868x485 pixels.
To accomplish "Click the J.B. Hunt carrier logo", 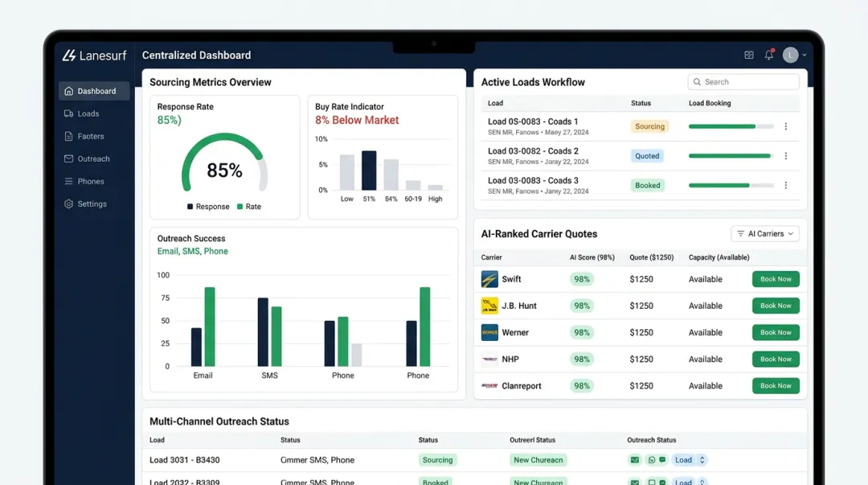I will pyautogui.click(x=489, y=306).
